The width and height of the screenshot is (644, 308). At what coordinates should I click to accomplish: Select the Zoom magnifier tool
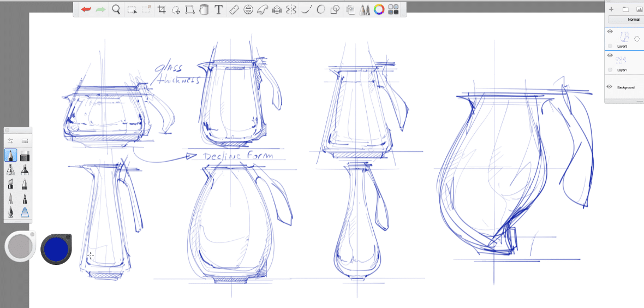(x=116, y=9)
